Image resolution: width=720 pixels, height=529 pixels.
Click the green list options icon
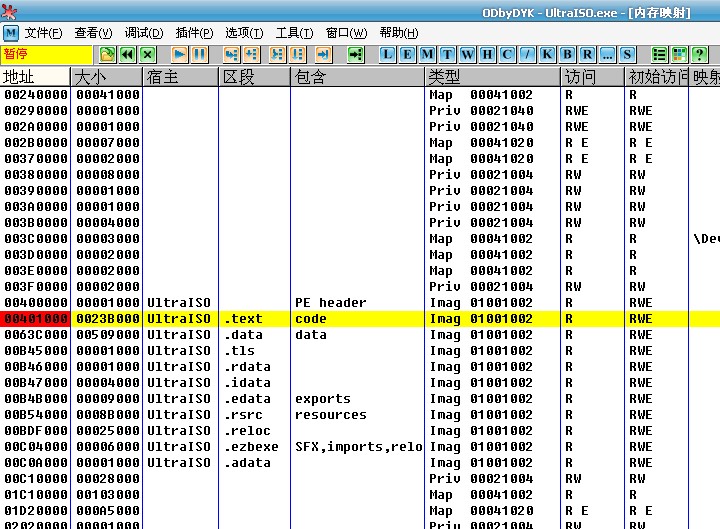[x=659, y=55]
